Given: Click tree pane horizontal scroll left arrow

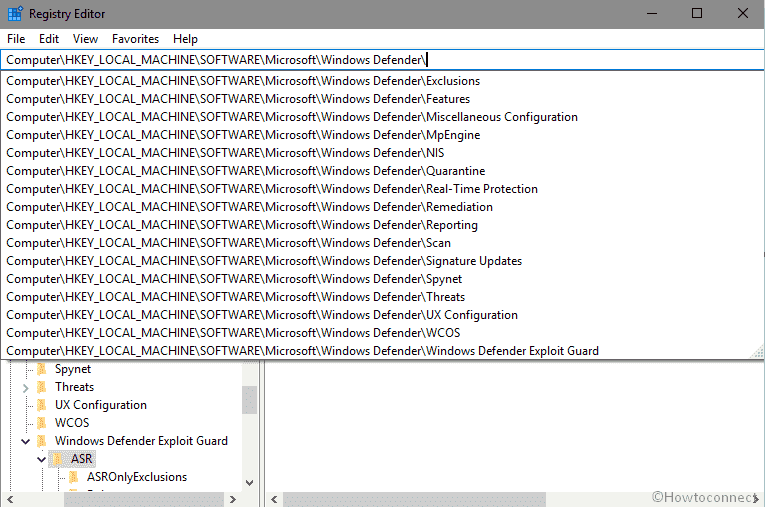Looking at the screenshot, I should coord(10,500).
